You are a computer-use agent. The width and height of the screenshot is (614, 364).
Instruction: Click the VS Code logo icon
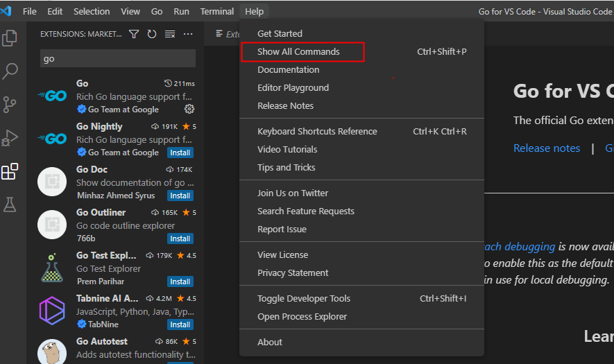point(6,11)
